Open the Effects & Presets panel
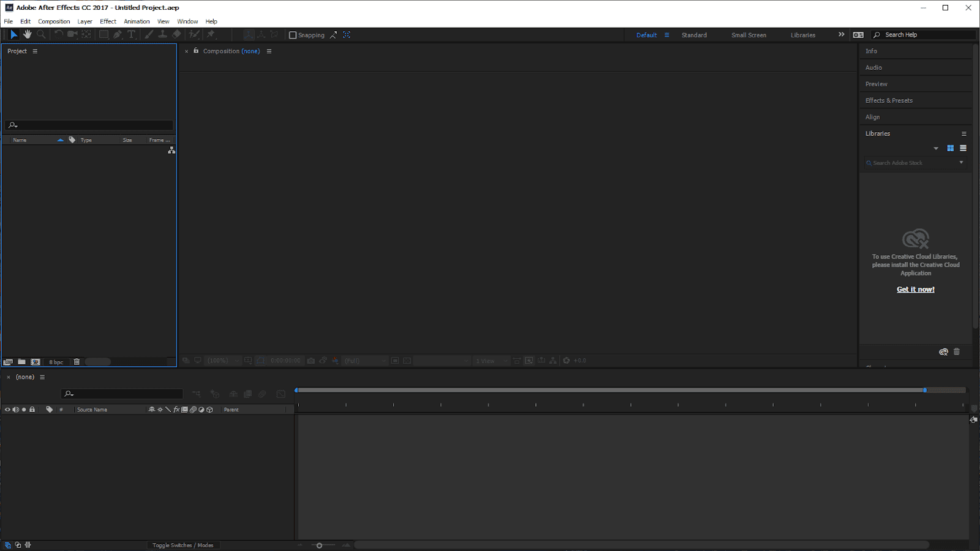Viewport: 980px width, 551px height. click(x=889, y=100)
